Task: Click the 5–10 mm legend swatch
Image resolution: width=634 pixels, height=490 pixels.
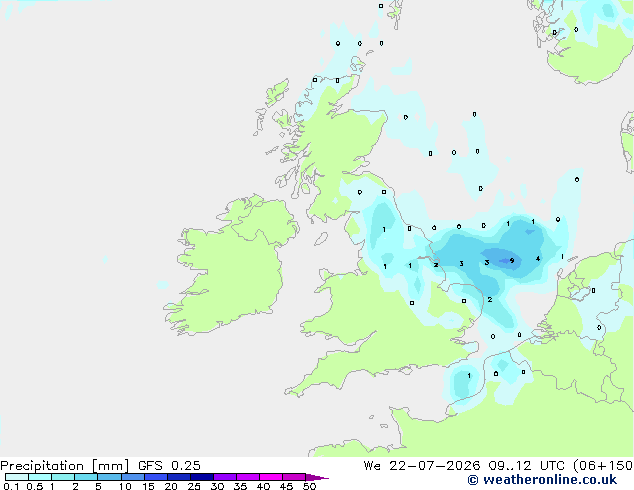Action: [109, 477]
